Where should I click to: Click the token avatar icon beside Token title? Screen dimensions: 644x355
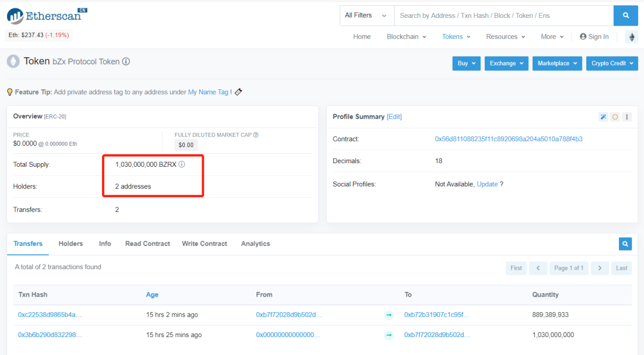(13, 61)
